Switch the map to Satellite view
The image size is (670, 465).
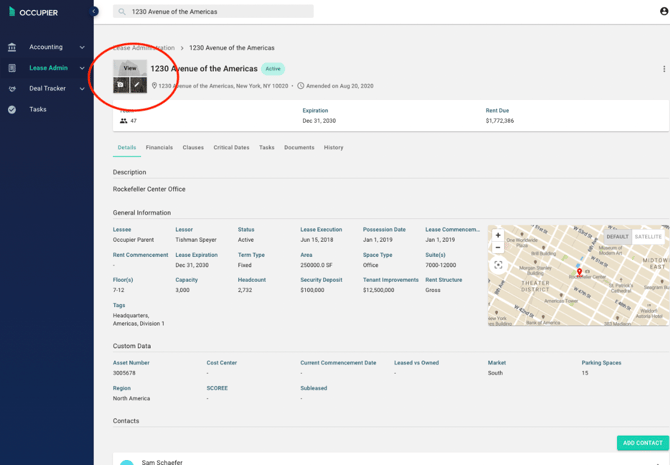[x=648, y=237]
